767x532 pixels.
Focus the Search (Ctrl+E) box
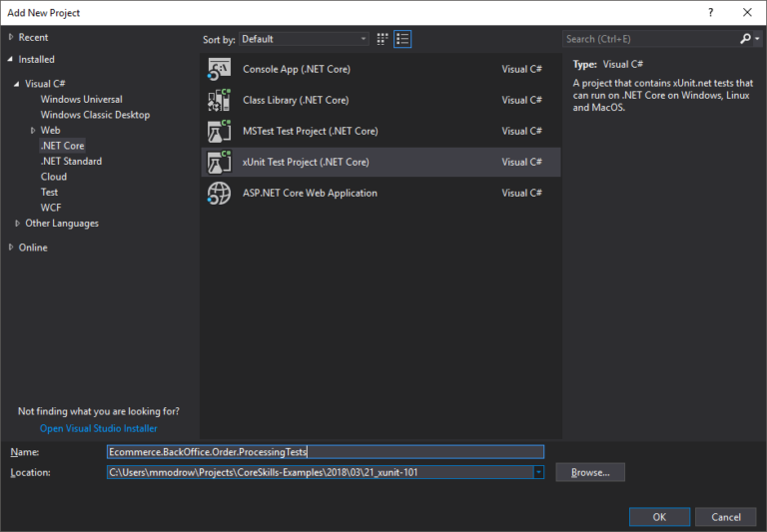650,39
